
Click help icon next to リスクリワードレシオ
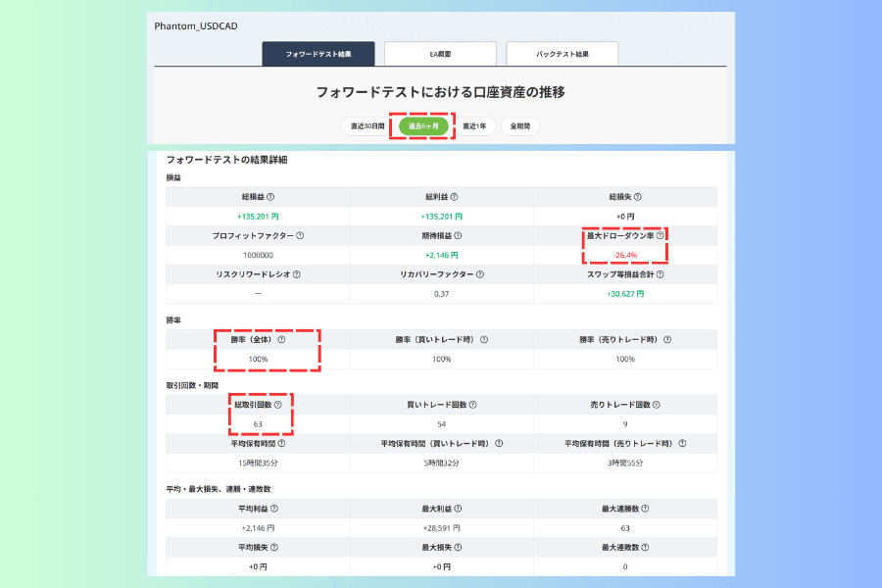296,274
